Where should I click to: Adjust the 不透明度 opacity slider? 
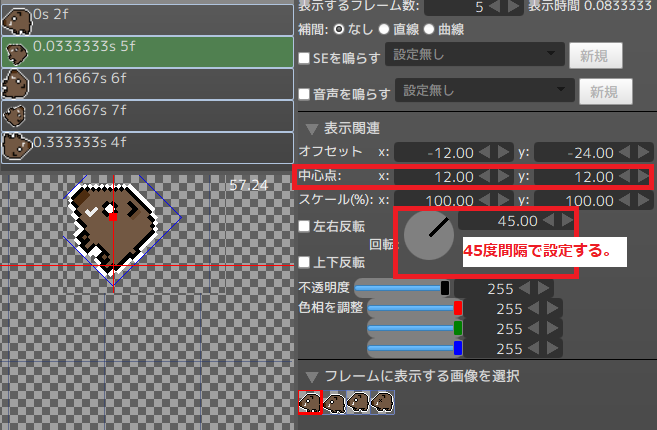[x=402, y=288]
